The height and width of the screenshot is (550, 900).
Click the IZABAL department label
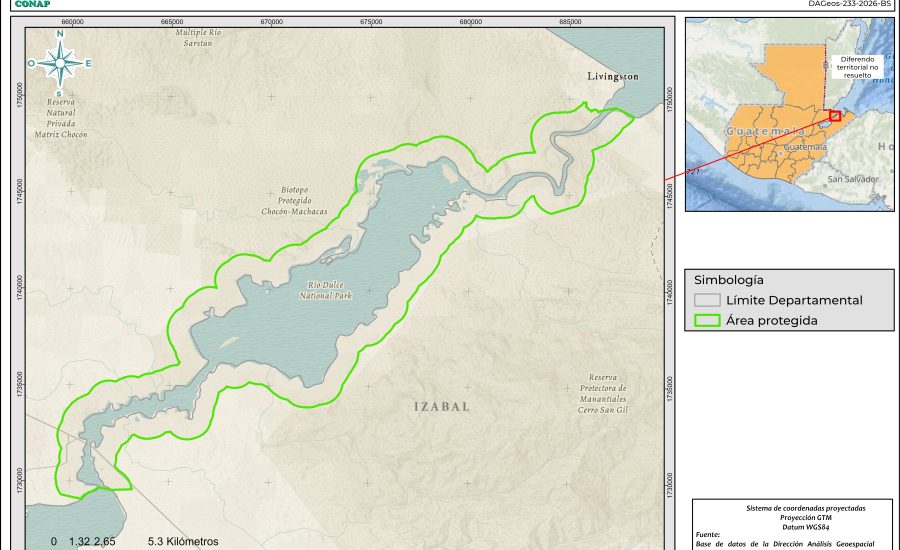[x=441, y=408]
